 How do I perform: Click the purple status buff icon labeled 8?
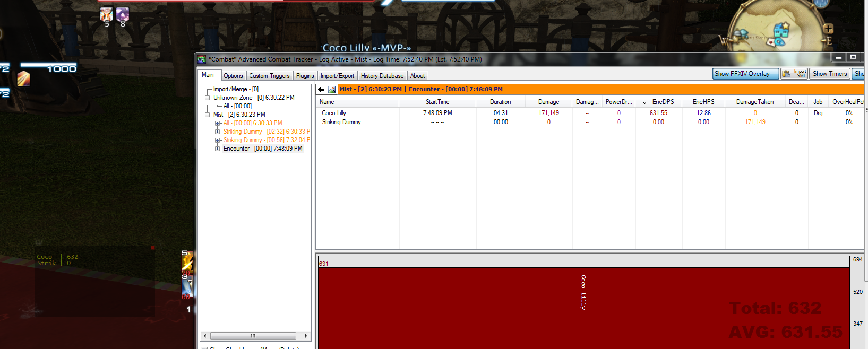pos(123,14)
